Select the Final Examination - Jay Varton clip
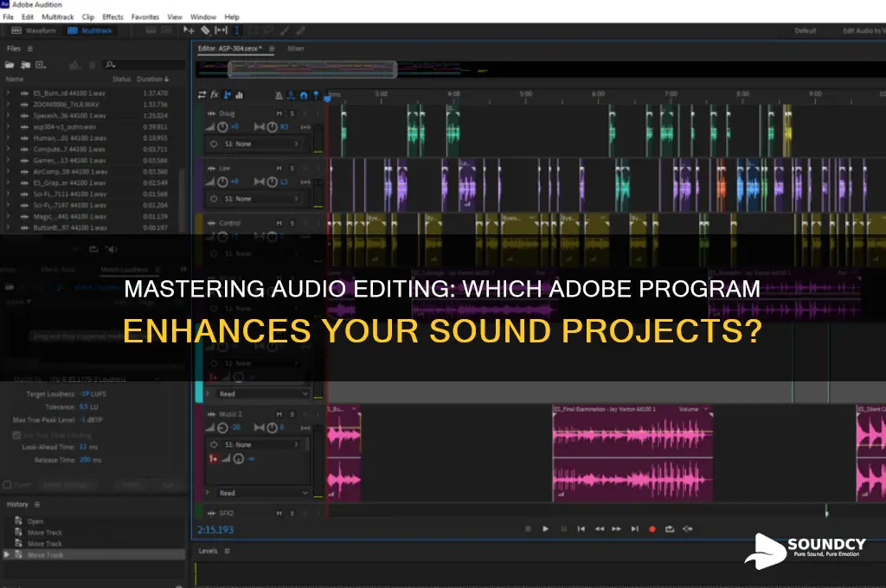Image resolution: width=886 pixels, height=588 pixels. click(x=632, y=453)
